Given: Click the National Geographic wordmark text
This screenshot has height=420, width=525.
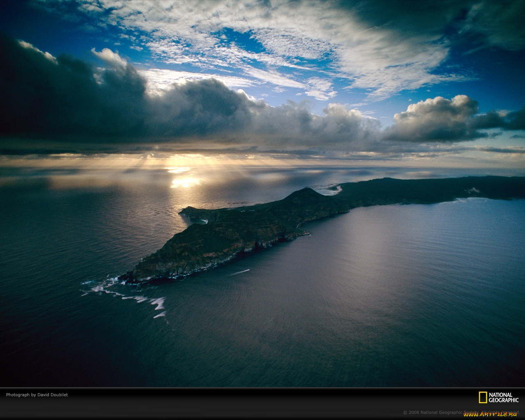Looking at the screenshot, I should [503, 397].
